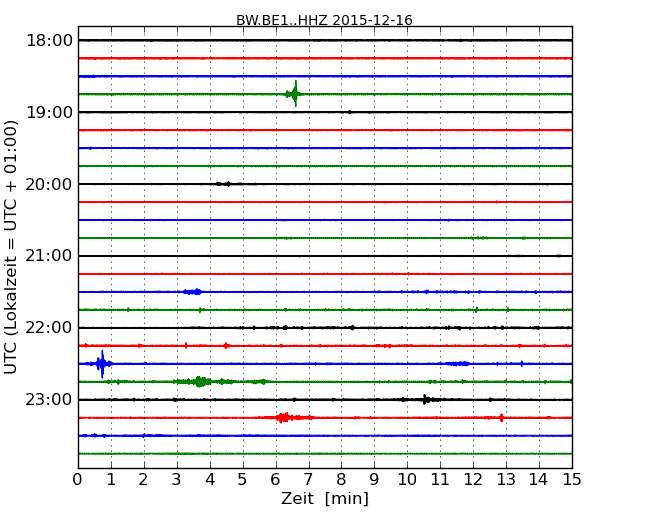The image size is (650, 520).
Task: Select the red burst near minute 6 on the 23:15 trace
Action: pos(286,417)
